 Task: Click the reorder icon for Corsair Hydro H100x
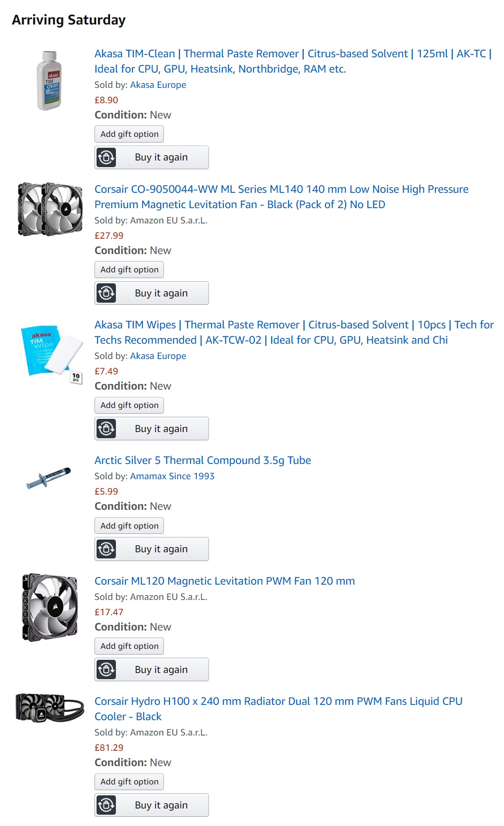coord(106,805)
